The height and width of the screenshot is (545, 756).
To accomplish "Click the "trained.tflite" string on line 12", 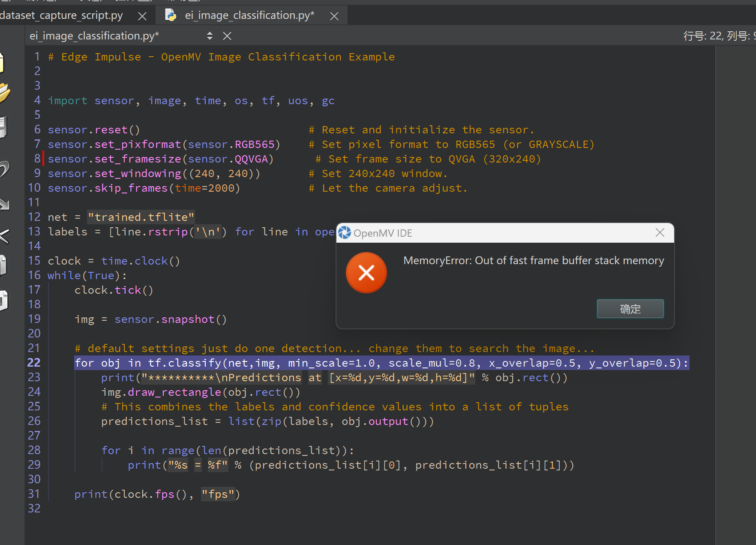I will pyautogui.click(x=141, y=217).
